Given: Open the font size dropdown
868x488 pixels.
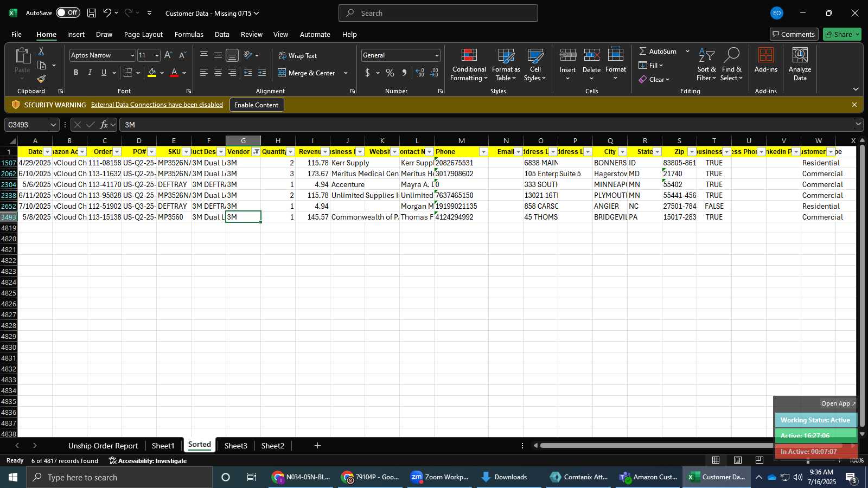Looking at the screenshot, I should [157, 55].
